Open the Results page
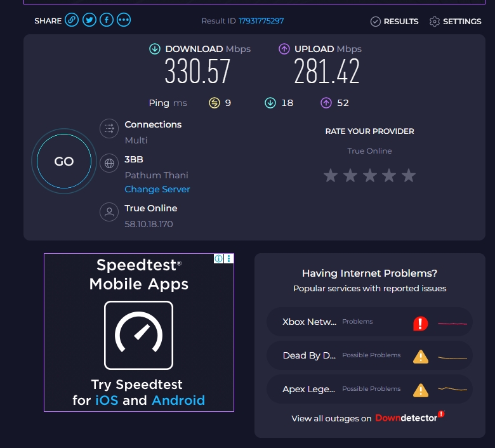This screenshot has width=495, height=448. (394, 22)
